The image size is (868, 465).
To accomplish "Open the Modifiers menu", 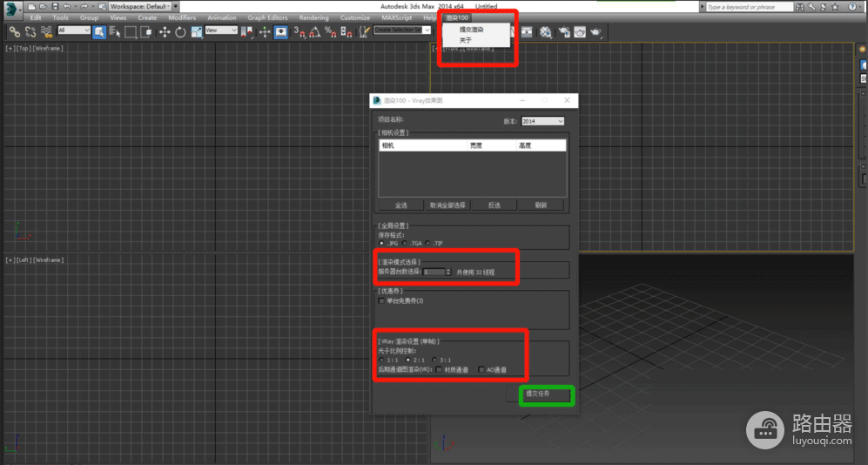I will pos(182,17).
